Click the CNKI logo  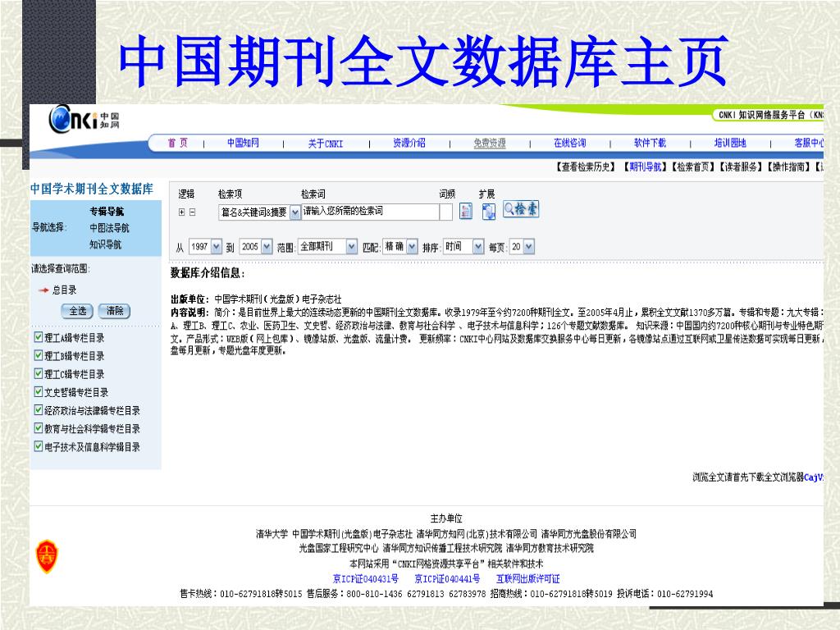pos(84,118)
